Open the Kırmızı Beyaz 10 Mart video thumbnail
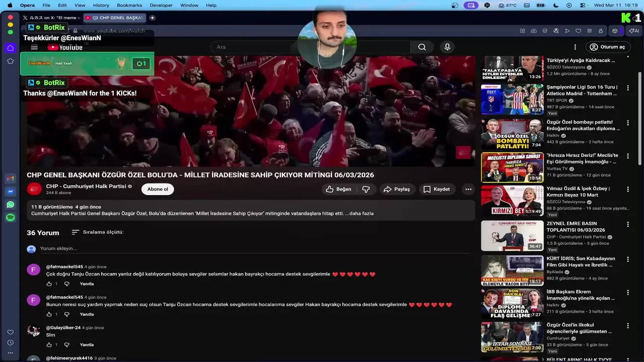Viewport: 644px width, 362px height. click(512, 201)
